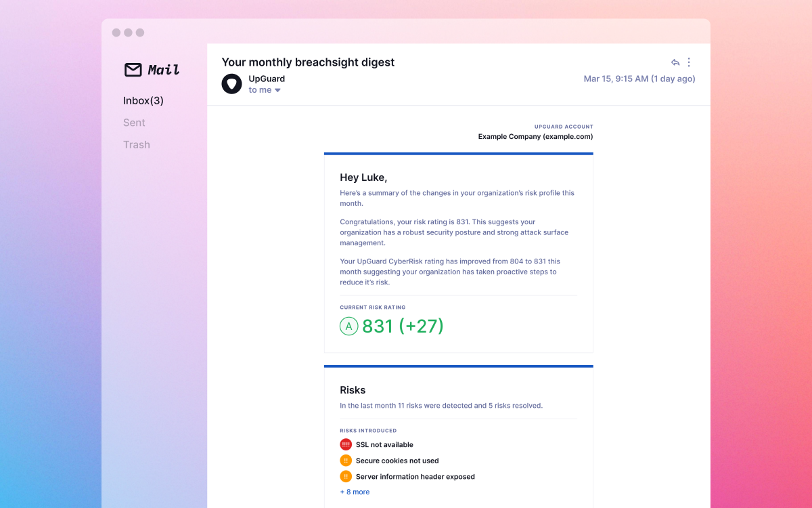Click the email subject 'Your monthly breachsight digest'
This screenshot has height=508, width=812.
tap(309, 62)
